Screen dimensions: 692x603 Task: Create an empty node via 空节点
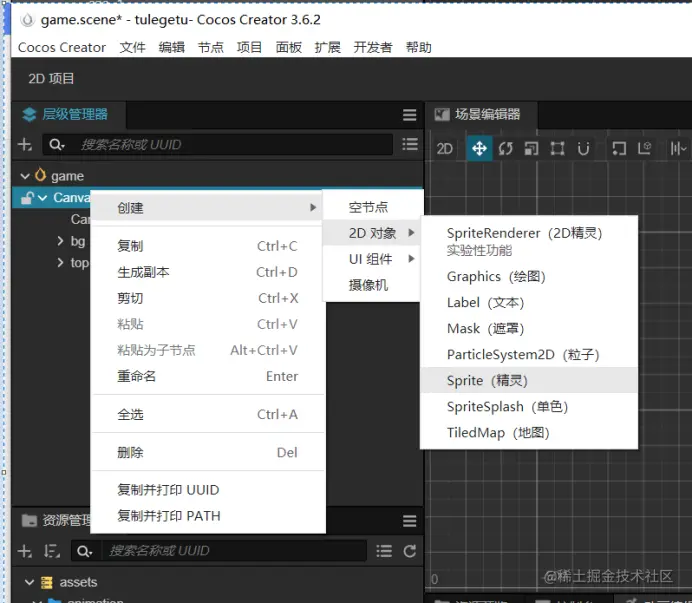point(371,207)
